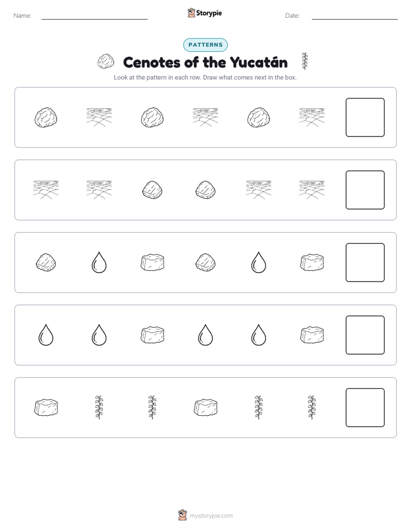Image resolution: width=411 pixels, height=532 pixels.
Task: Select the first rock in row one
Action: click(x=46, y=117)
